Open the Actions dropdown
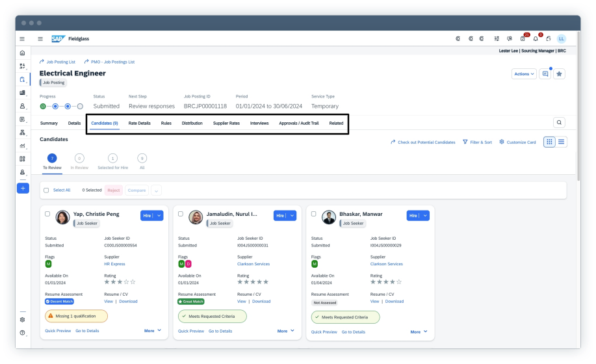The height and width of the screenshot is (364, 596). tap(524, 74)
